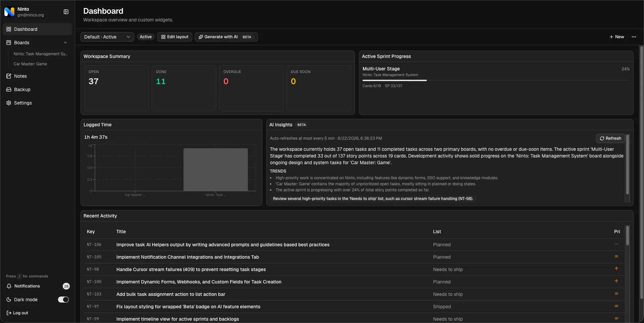
Task: Click Edit layout button
Action: coord(175,37)
